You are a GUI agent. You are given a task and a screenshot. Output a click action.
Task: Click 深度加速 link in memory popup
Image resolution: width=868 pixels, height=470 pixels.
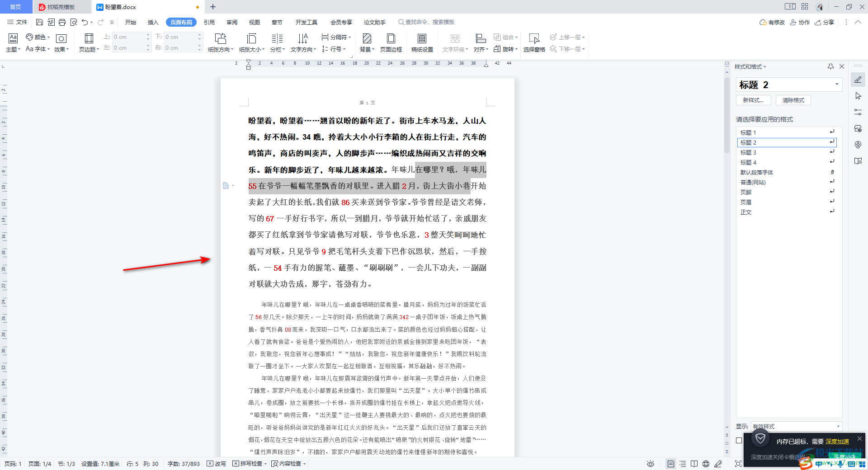click(x=837, y=442)
